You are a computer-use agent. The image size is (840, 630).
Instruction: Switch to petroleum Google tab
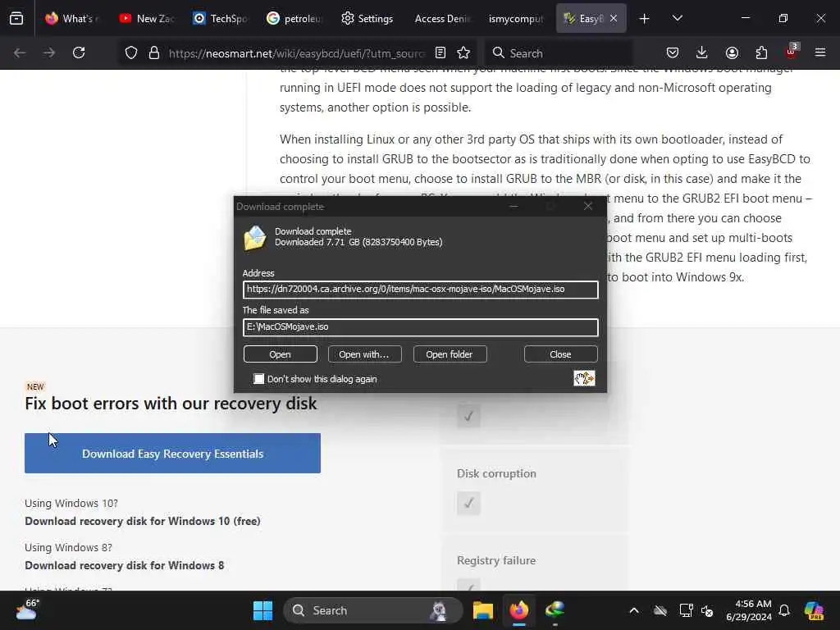294,18
